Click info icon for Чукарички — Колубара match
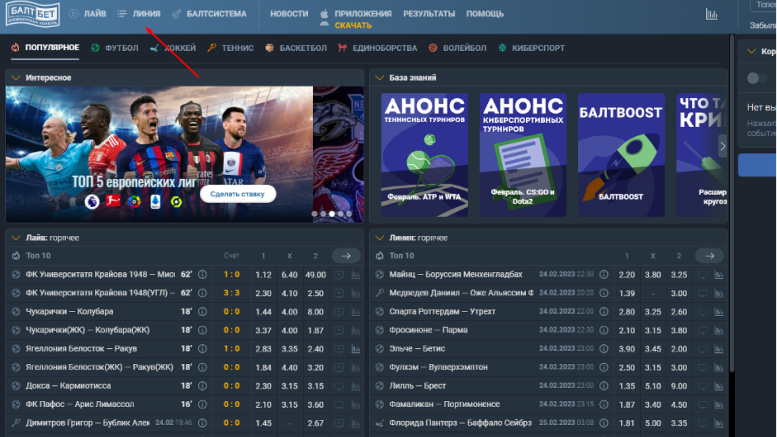Screen dimensions: 777x437 point(202,310)
